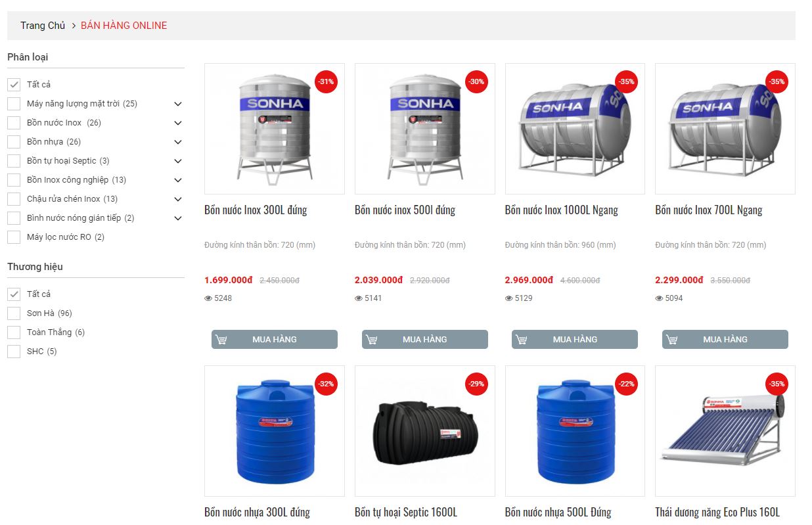Screen dimensions: 812x525
Task: Expand Bình nước nóng gián tiếp chevron
Action: pos(177,218)
